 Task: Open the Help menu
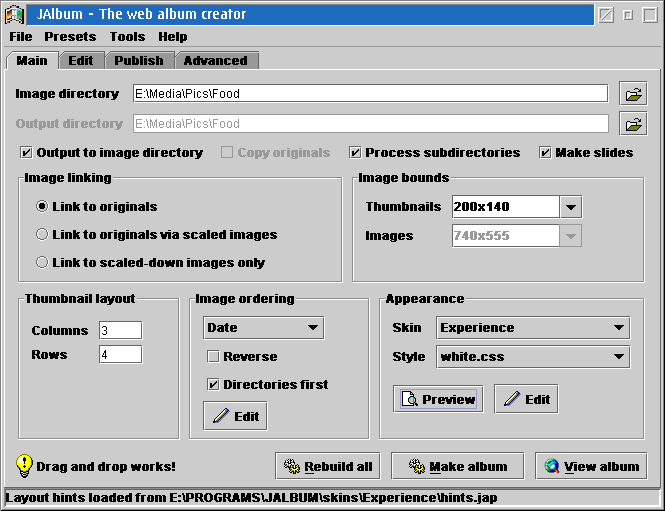point(173,37)
